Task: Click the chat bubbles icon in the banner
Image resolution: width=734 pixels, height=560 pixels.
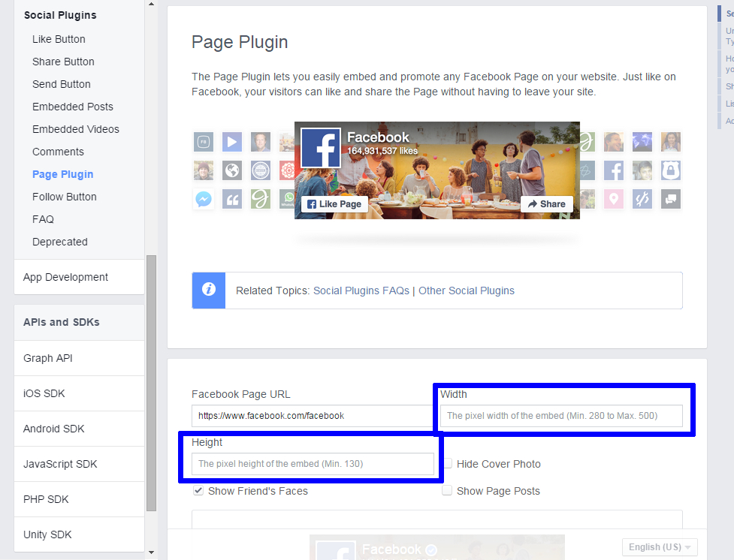Action: click(x=671, y=199)
